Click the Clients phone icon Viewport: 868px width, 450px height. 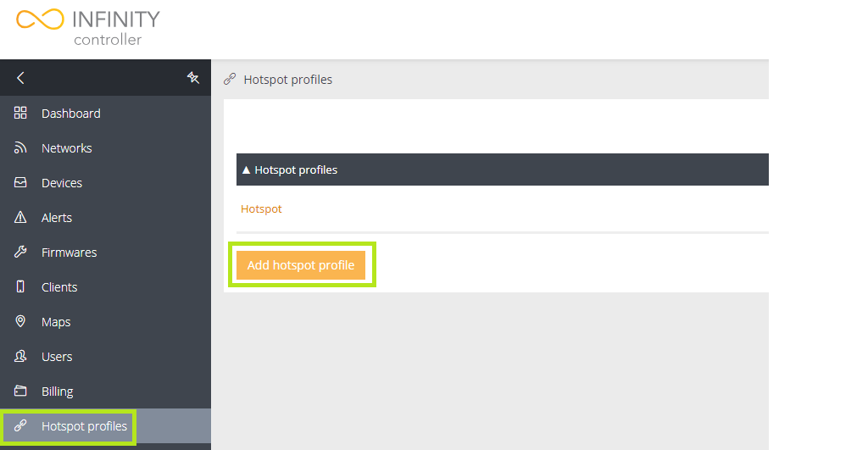(21, 287)
